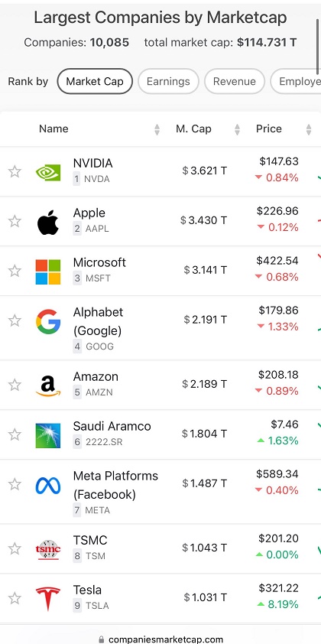Click the Tesla logo icon
The image size is (321, 644).
[x=48, y=598]
